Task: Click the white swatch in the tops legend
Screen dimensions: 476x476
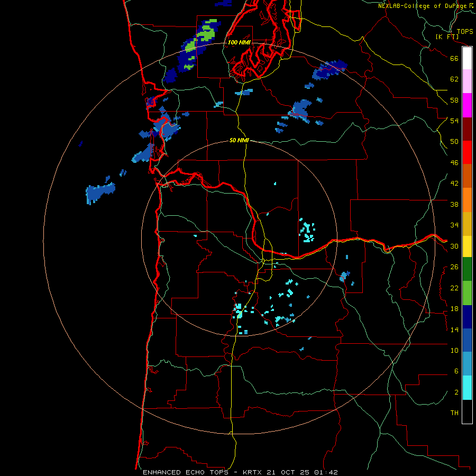Action: [x=467, y=58]
